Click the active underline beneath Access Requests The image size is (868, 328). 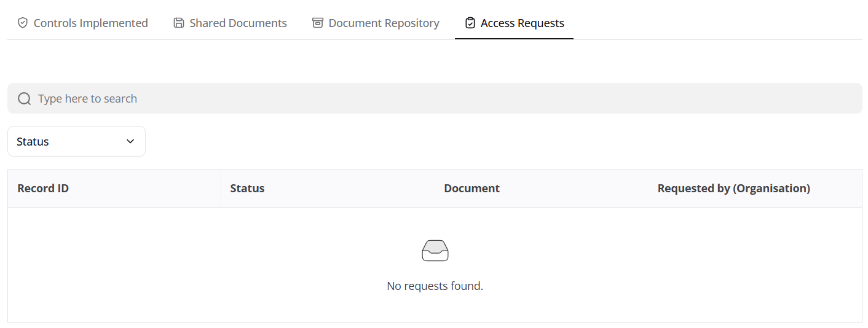click(x=514, y=39)
